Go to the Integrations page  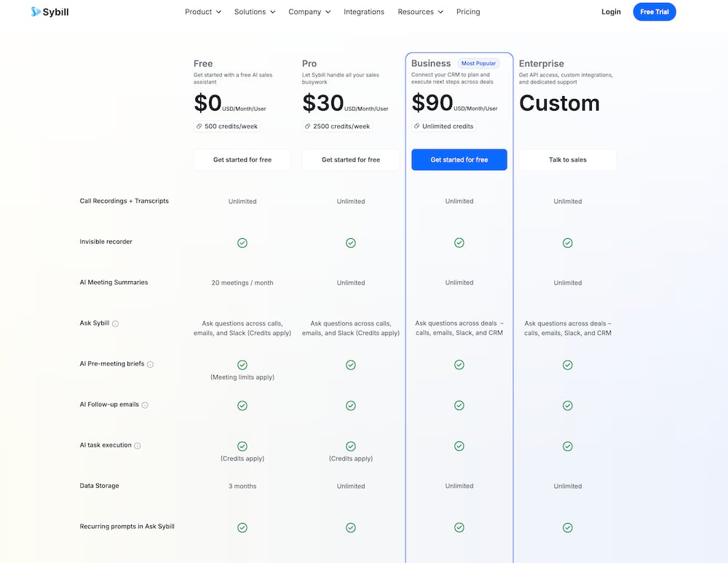click(364, 12)
